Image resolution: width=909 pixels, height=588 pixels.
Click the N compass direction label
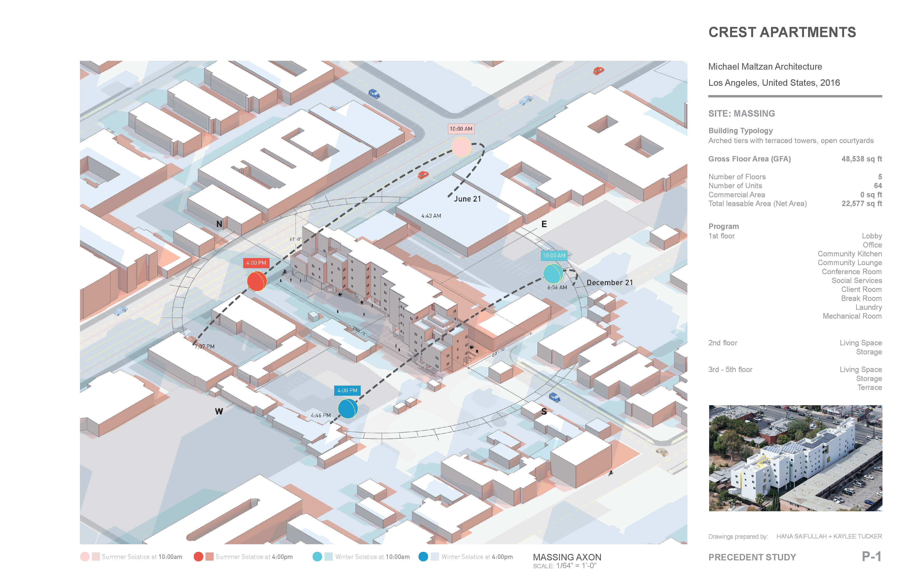coord(219,224)
